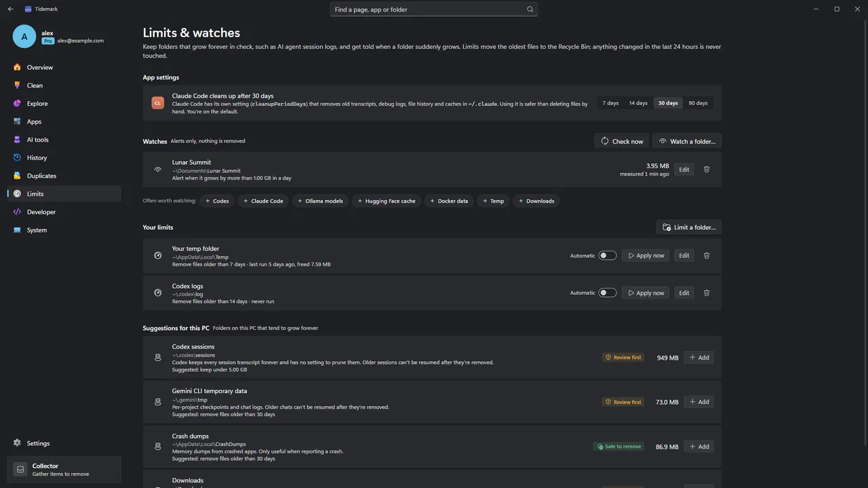Image resolution: width=868 pixels, height=488 pixels.
Task: Go to the Overview page
Action: click(64, 67)
